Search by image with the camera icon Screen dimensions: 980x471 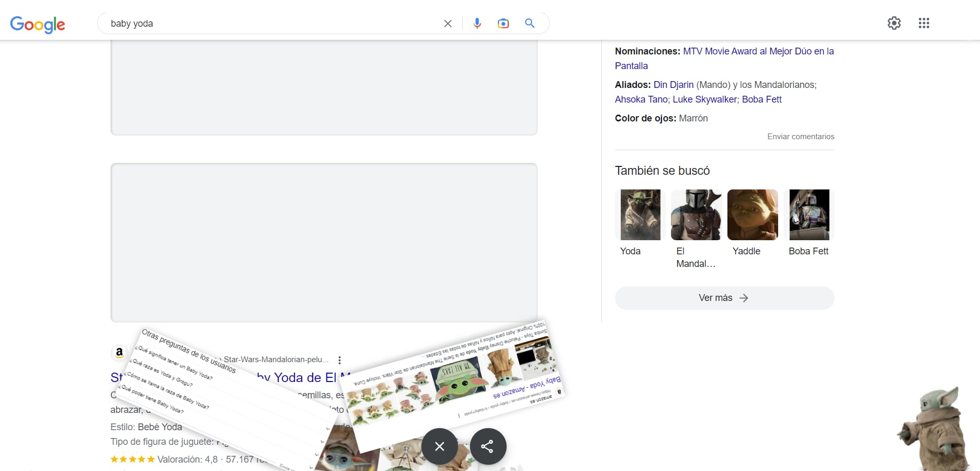tap(503, 24)
